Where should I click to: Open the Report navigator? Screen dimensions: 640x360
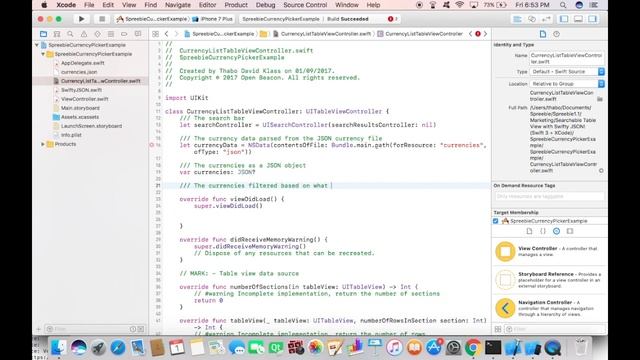138,34
